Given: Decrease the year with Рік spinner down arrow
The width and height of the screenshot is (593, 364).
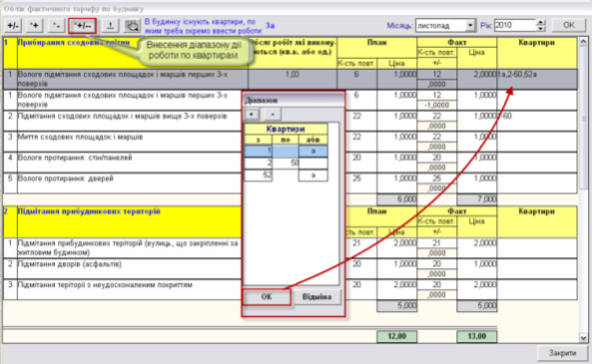Looking at the screenshot, I should coord(541,29).
